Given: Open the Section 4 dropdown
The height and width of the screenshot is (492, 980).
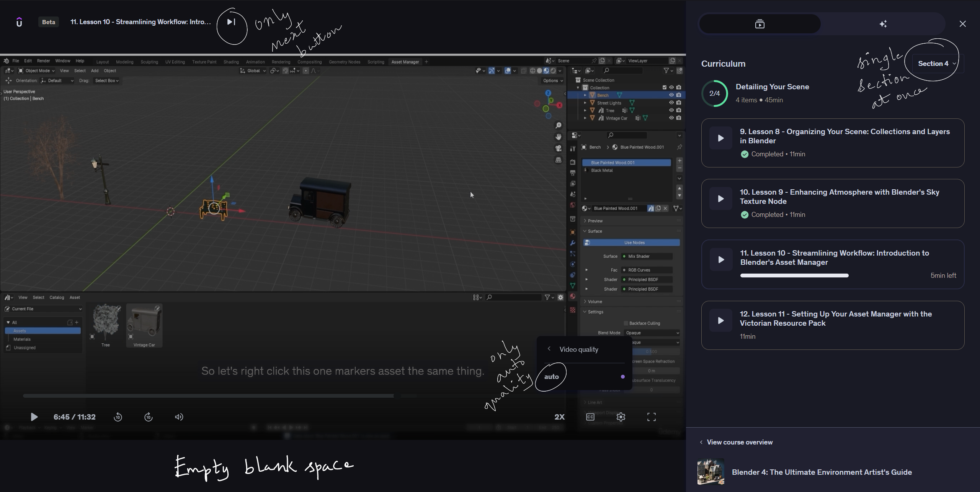Looking at the screenshot, I should pyautogui.click(x=936, y=64).
